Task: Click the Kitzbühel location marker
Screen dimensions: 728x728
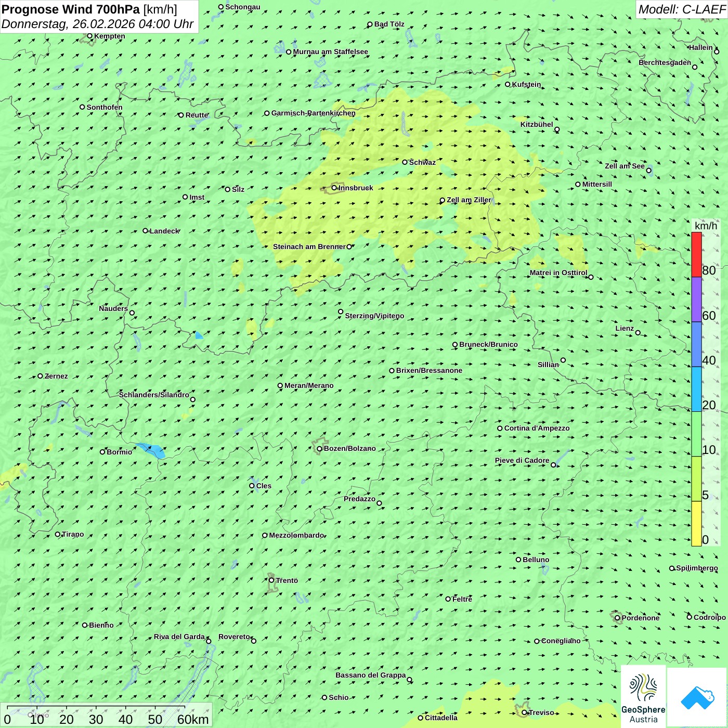Action: pyautogui.click(x=557, y=129)
